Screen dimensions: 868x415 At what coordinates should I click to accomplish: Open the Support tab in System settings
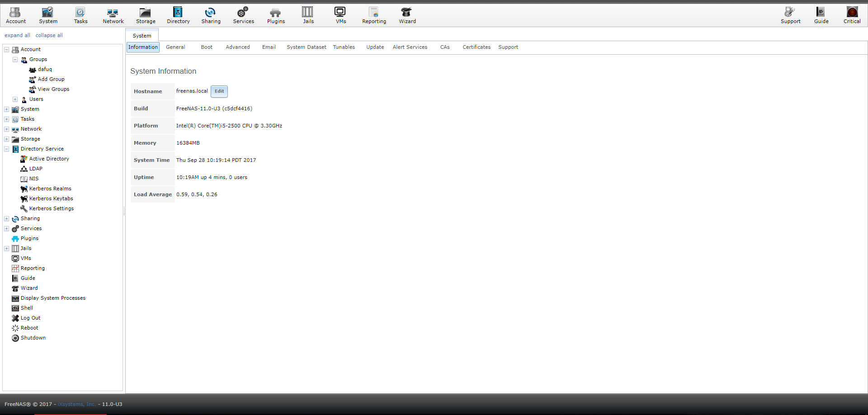point(508,47)
